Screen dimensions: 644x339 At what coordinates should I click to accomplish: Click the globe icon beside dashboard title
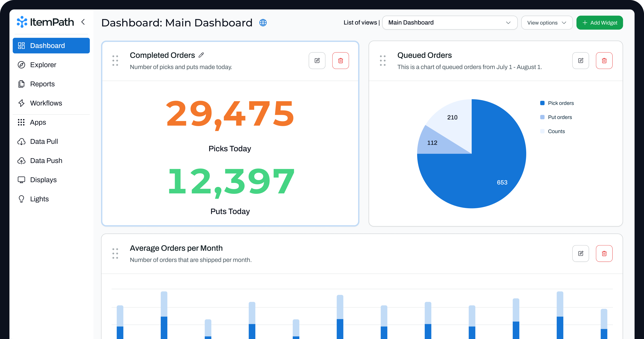click(x=263, y=23)
